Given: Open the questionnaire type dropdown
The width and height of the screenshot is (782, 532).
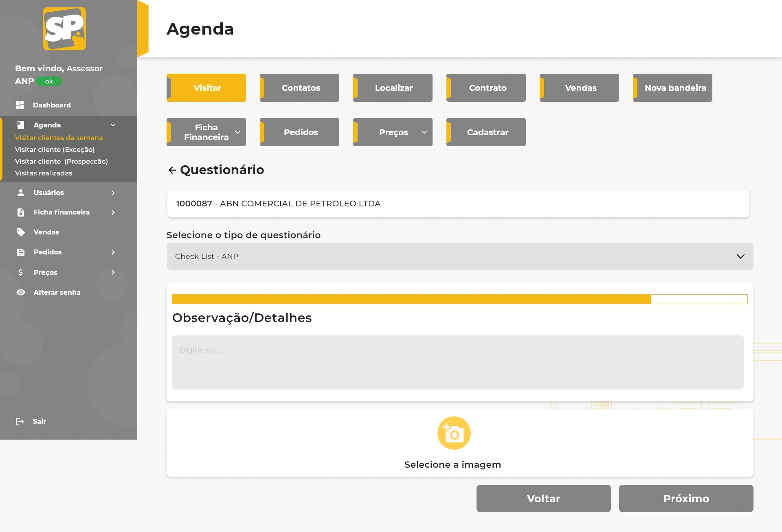Looking at the screenshot, I should 460,256.
